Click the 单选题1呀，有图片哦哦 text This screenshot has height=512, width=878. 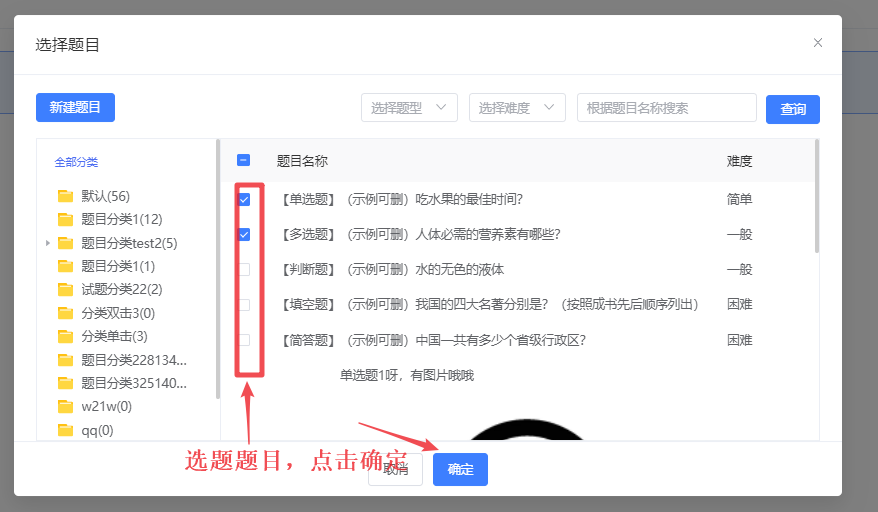tap(407, 375)
